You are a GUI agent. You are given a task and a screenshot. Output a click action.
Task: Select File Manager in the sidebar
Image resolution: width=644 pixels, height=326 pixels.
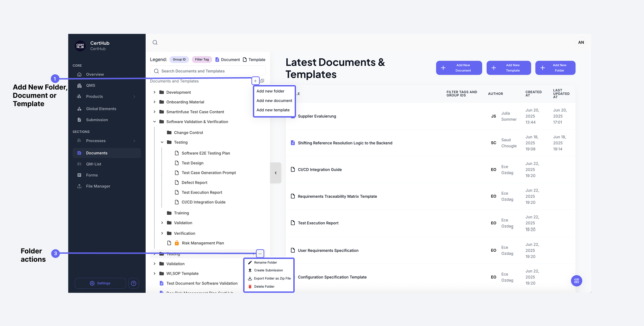point(98,186)
